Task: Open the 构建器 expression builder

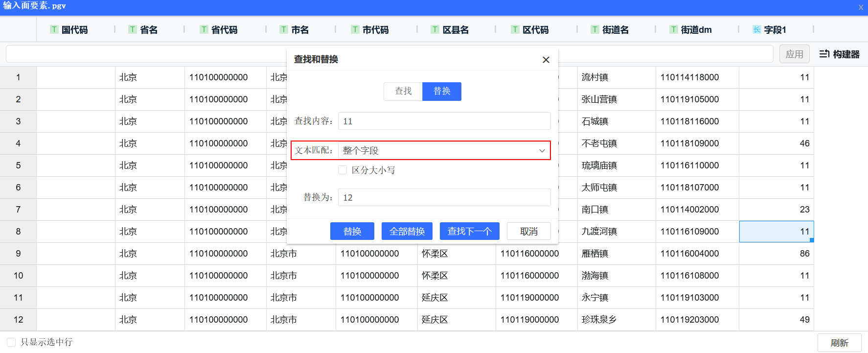Action: pyautogui.click(x=840, y=54)
